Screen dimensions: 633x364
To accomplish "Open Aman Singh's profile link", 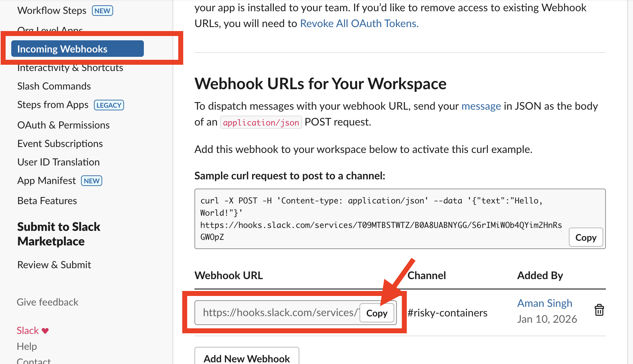I will pos(544,303).
